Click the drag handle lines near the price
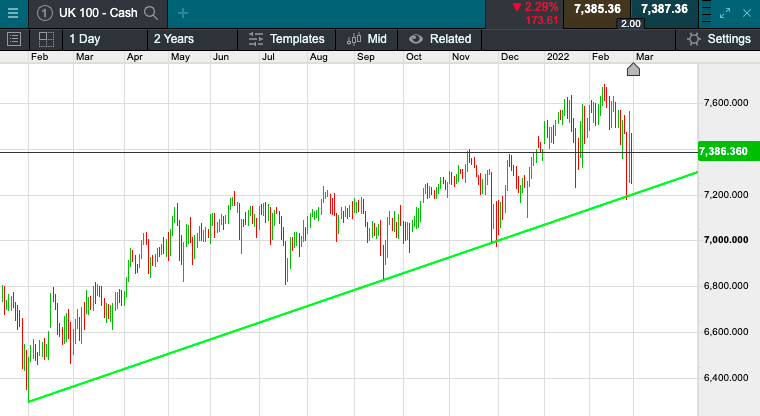This screenshot has height=416, width=760. 705,13
